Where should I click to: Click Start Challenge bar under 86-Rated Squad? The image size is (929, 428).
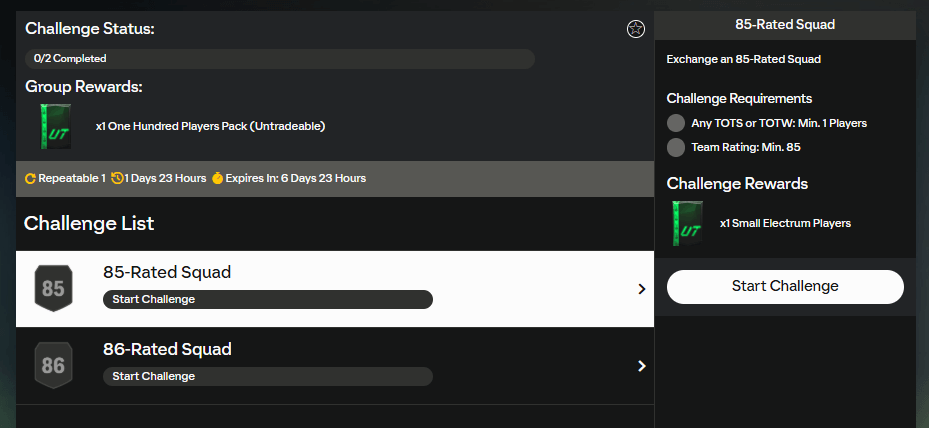267,376
